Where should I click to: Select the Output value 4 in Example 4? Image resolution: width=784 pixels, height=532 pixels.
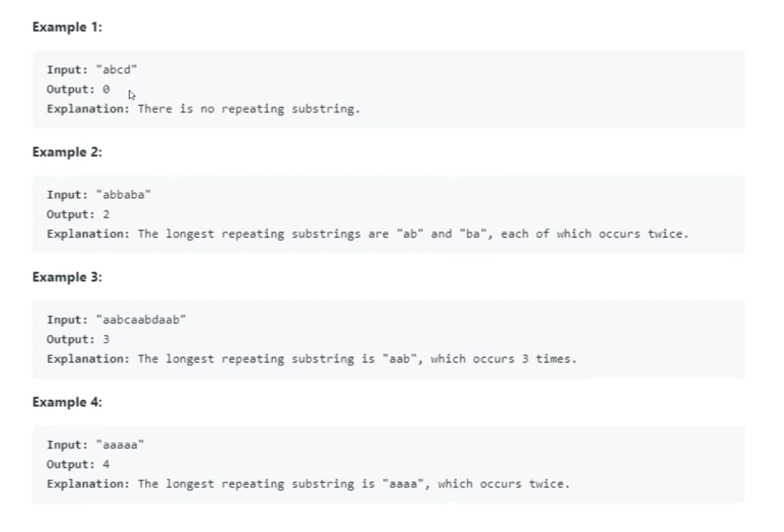[106, 465]
